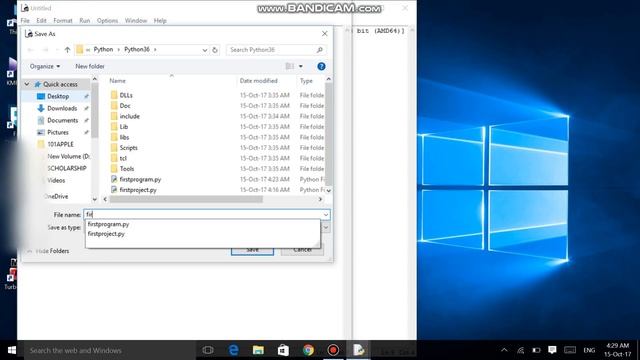Open the File menu in IDLE
Image resolution: width=640 pixels, height=360 pixels.
25,20
